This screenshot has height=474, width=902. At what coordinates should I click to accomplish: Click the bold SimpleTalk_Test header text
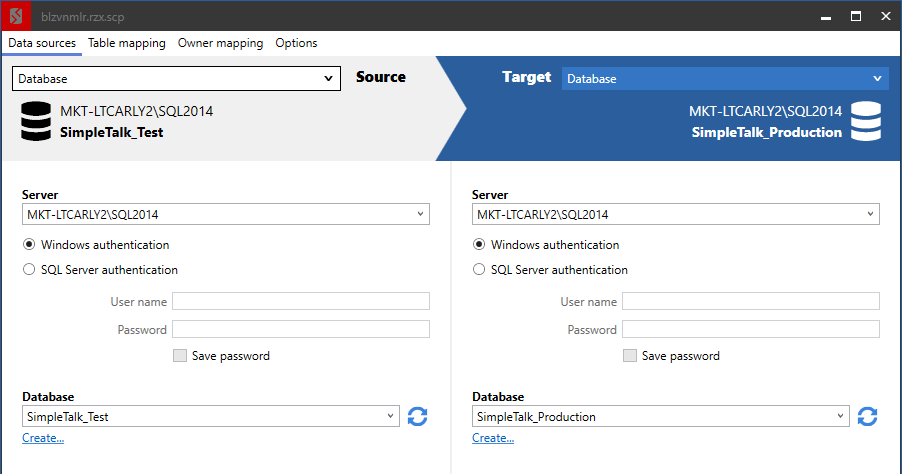(112, 132)
